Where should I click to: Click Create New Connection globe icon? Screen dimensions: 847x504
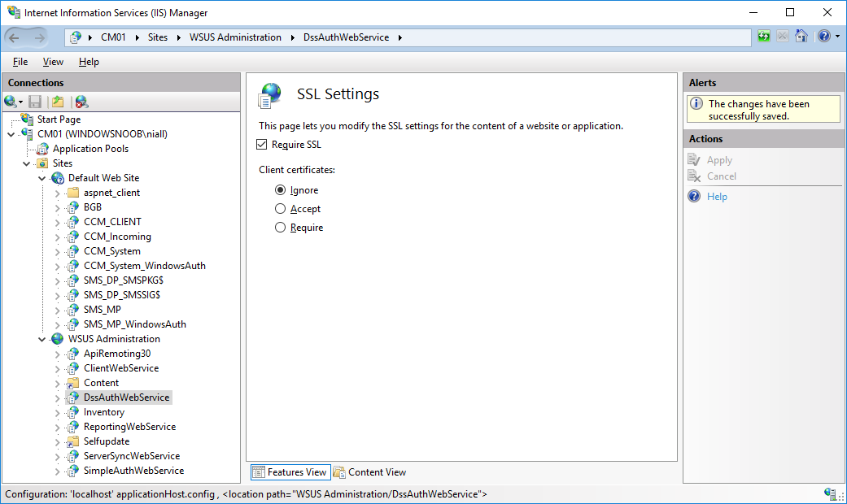point(10,102)
